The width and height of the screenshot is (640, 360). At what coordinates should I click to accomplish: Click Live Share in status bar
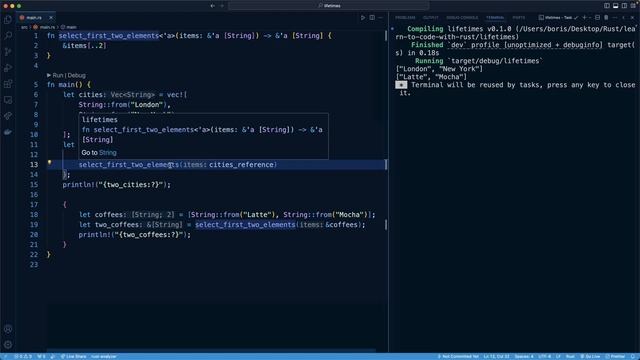click(73, 356)
